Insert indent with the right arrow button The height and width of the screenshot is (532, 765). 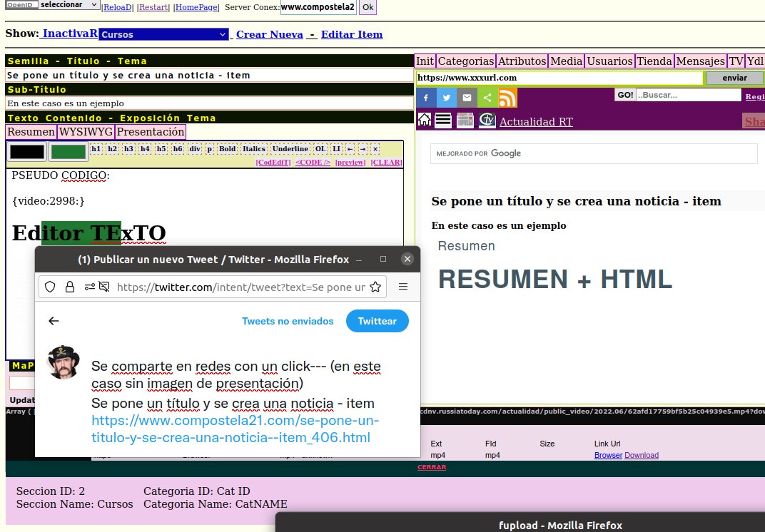[x=363, y=149]
